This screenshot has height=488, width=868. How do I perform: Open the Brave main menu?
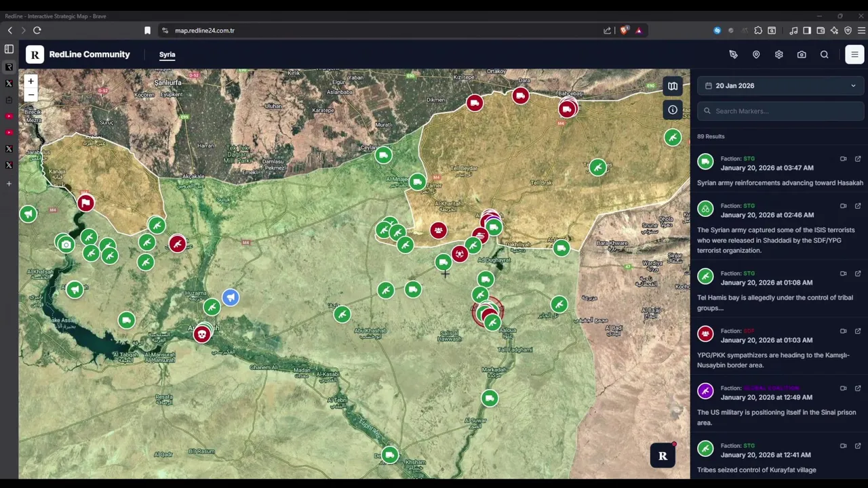861,30
